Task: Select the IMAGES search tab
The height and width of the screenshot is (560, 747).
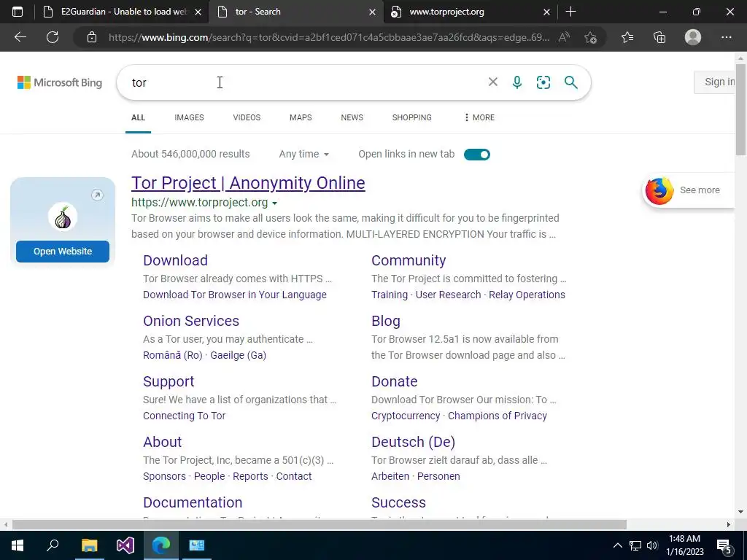Action: tap(189, 117)
